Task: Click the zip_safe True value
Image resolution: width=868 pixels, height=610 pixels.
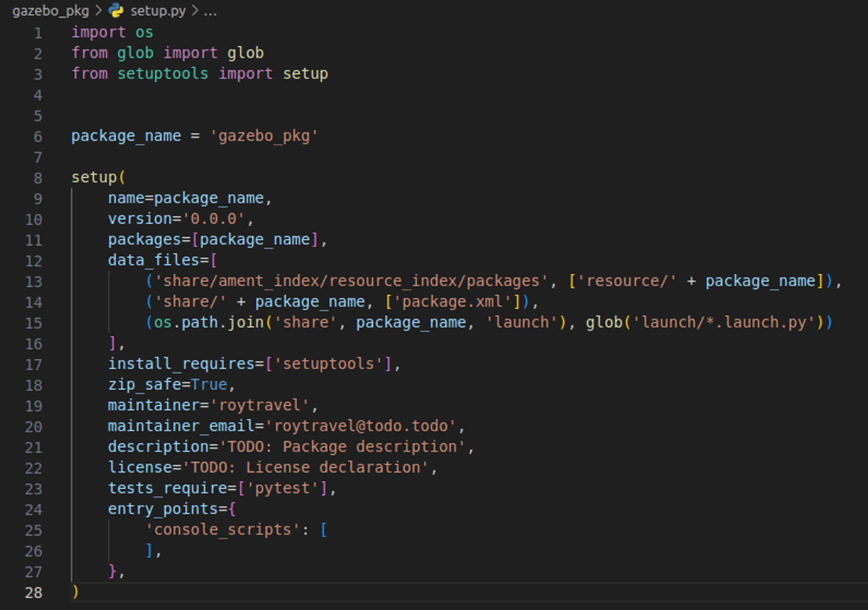Action: 209,385
